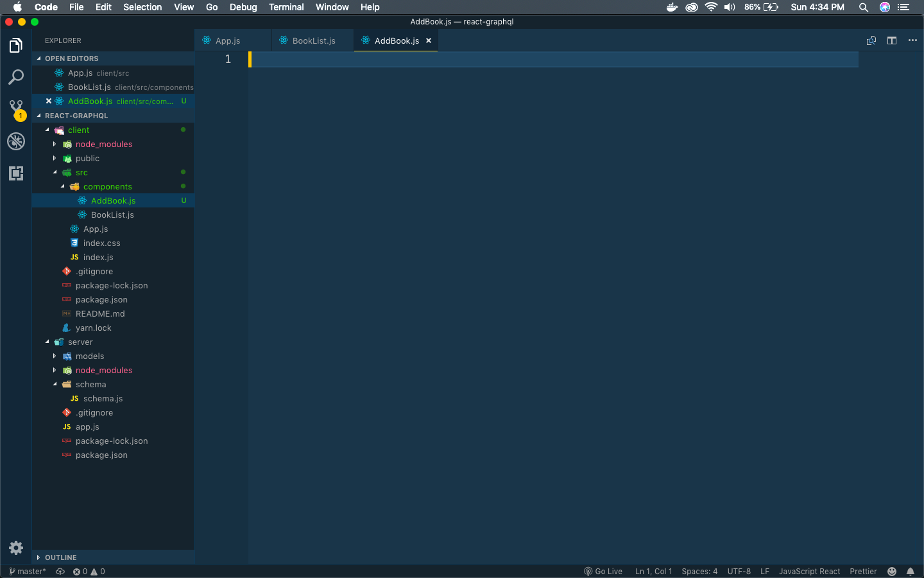
Task: Expand the models folder
Action: pyautogui.click(x=113, y=356)
